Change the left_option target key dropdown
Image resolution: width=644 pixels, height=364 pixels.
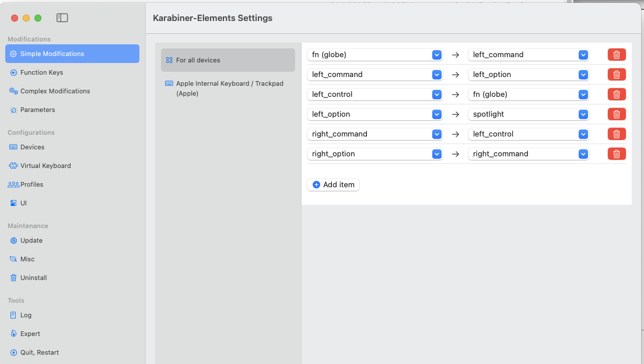(528, 75)
